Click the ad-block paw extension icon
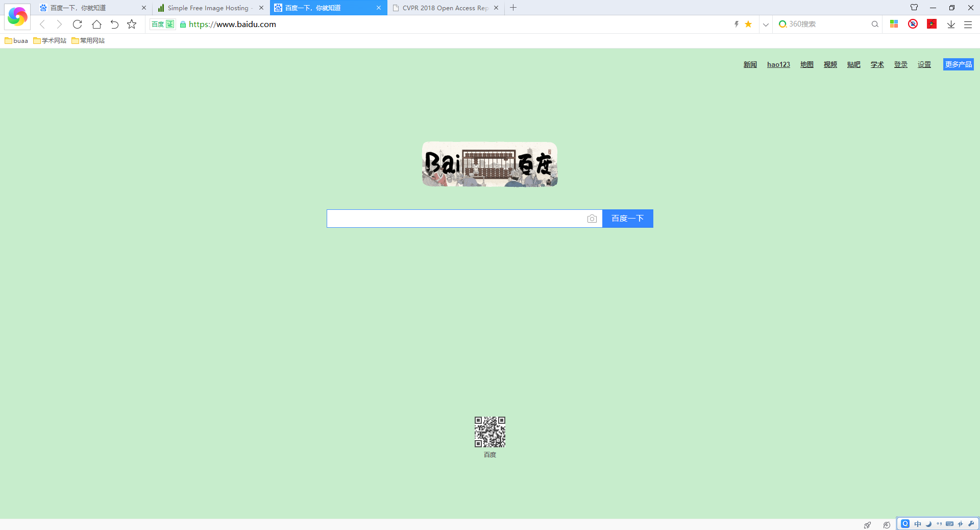Viewport: 980px width, 530px height. point(913,24)
